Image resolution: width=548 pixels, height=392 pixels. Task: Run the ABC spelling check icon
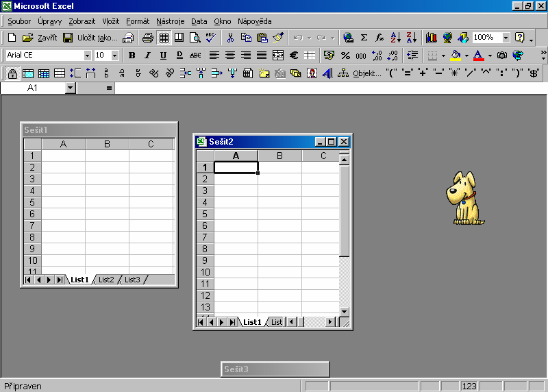point(211,38)
